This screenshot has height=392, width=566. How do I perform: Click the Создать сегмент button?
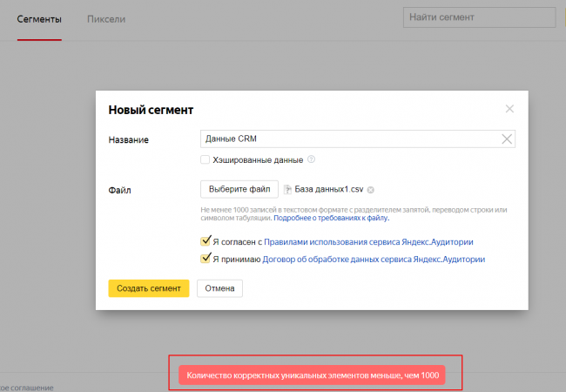148,288
